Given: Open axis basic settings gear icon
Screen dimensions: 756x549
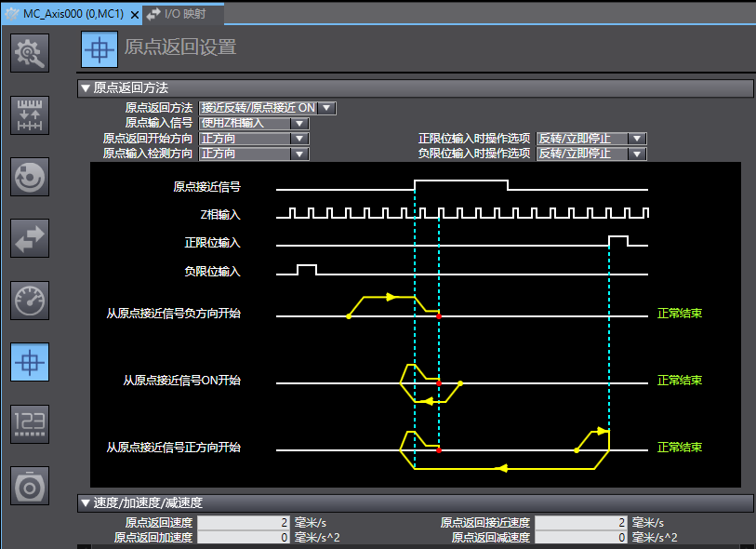Looking at the screenshot, I should [x=29, y=53].
